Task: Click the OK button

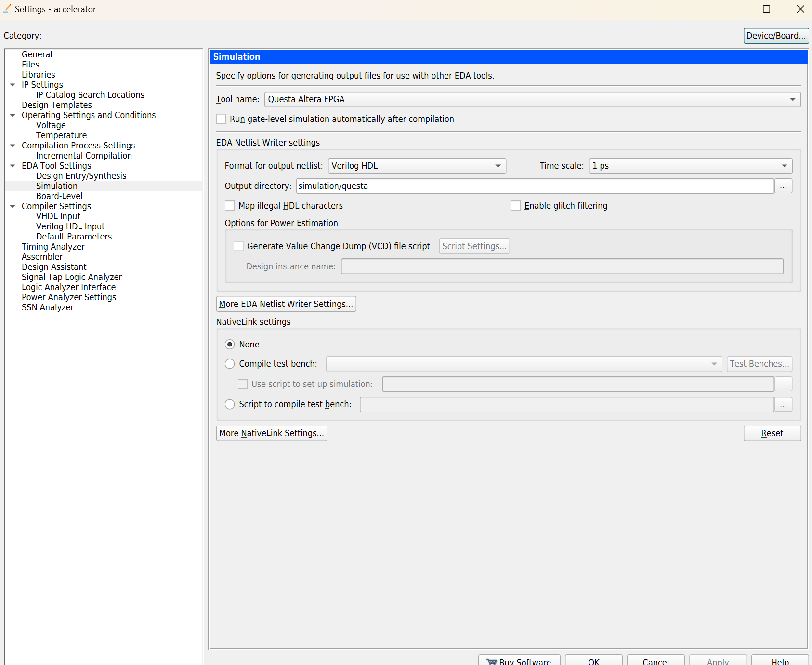Action: pyautogui.click(x=593, y=660)
